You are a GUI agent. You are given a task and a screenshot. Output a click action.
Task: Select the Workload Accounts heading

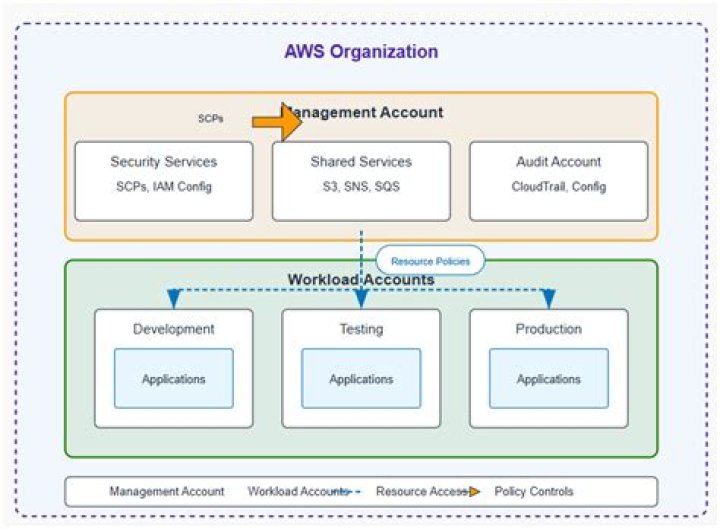pyautogui.click(x=361, y=279)
